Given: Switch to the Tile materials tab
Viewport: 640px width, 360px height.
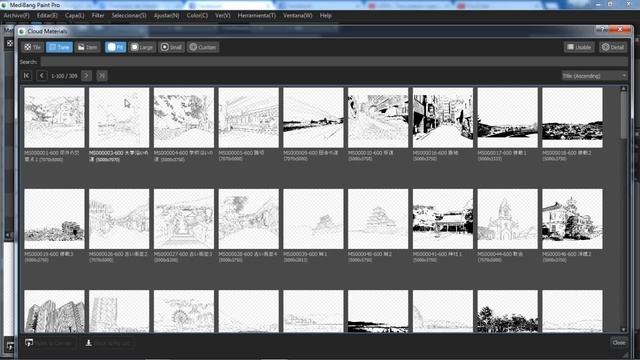Looking at the screenshot, I should tap(33, 47).
